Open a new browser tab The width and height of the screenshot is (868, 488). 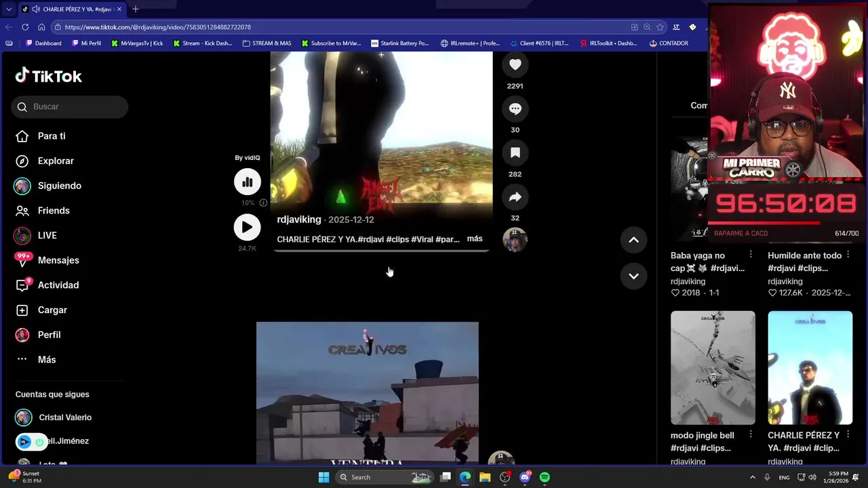(136, 9)
